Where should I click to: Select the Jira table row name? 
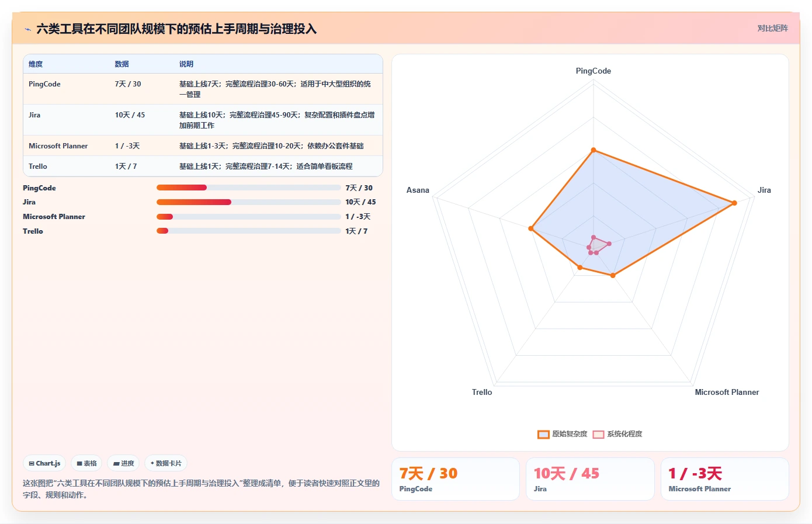point(34,115)
